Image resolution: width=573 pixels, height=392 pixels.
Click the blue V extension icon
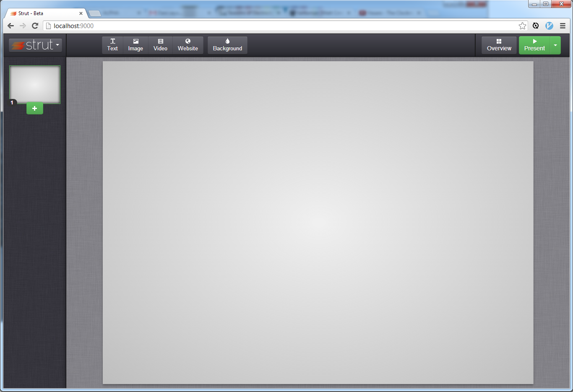point(549,26)
